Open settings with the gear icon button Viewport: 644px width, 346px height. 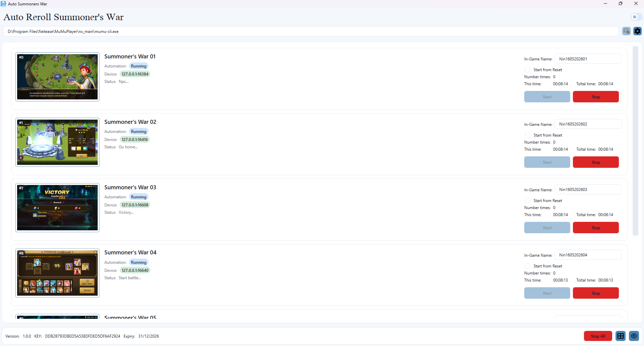(637, 31)
